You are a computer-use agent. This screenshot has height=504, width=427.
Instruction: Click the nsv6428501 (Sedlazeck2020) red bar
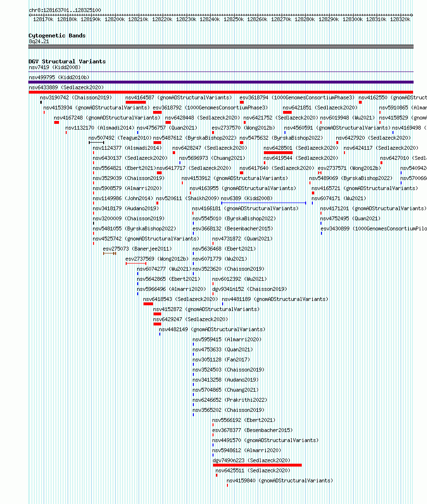(x=278, y=153)
